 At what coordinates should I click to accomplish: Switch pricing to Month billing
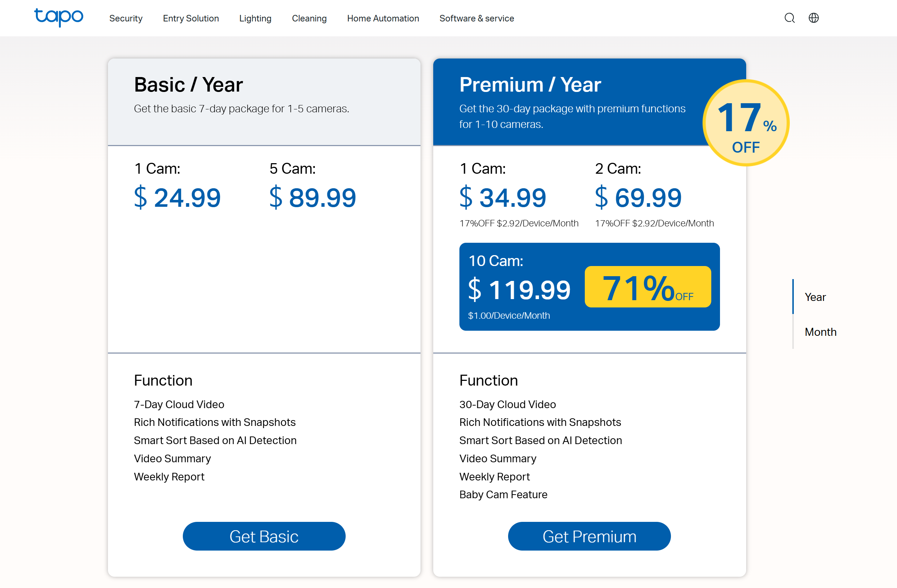point(820,332)
